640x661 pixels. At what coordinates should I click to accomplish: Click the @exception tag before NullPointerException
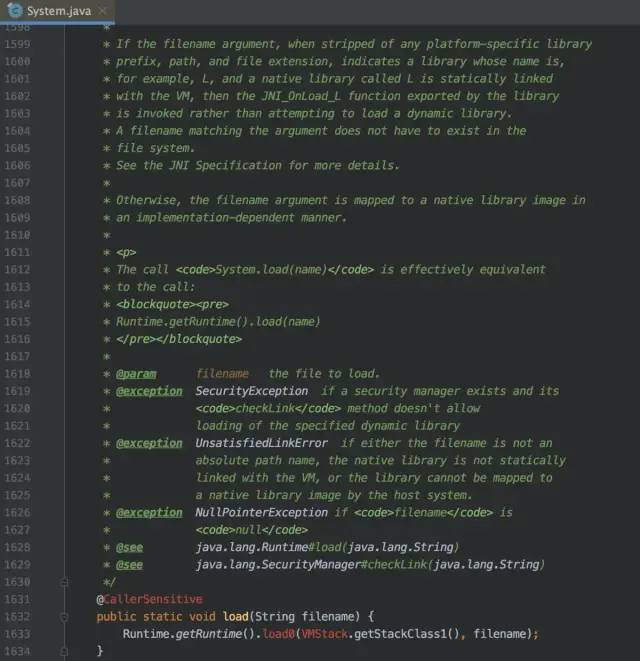click(x=149, y=513)
